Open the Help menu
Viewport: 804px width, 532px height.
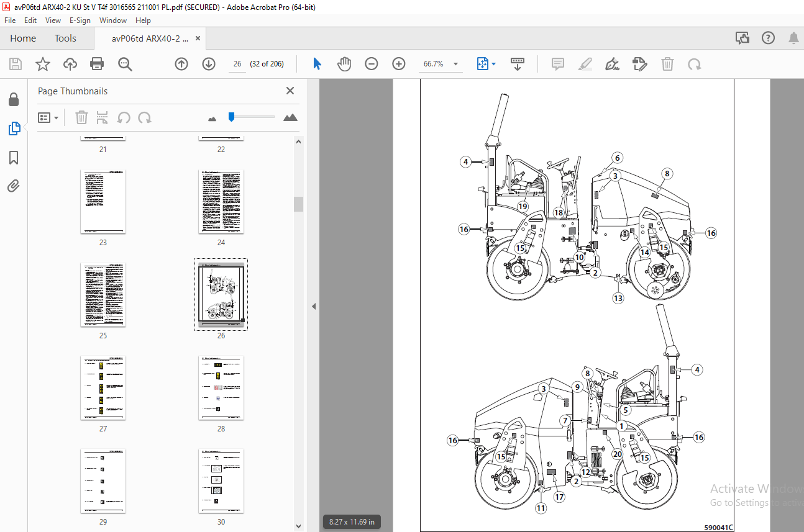[x=143, y=20]
